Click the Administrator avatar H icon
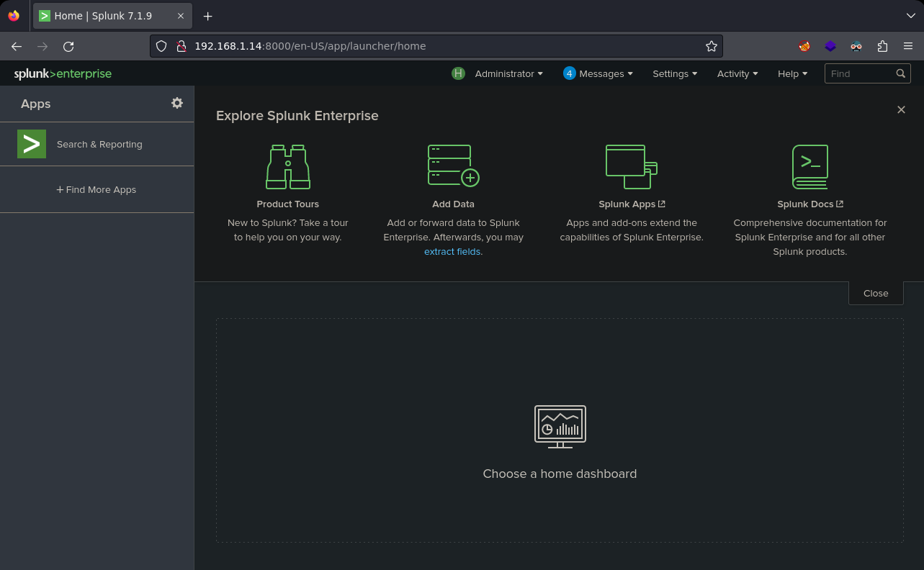This screenshot has height=570, width=924. [x=458, y=73]
